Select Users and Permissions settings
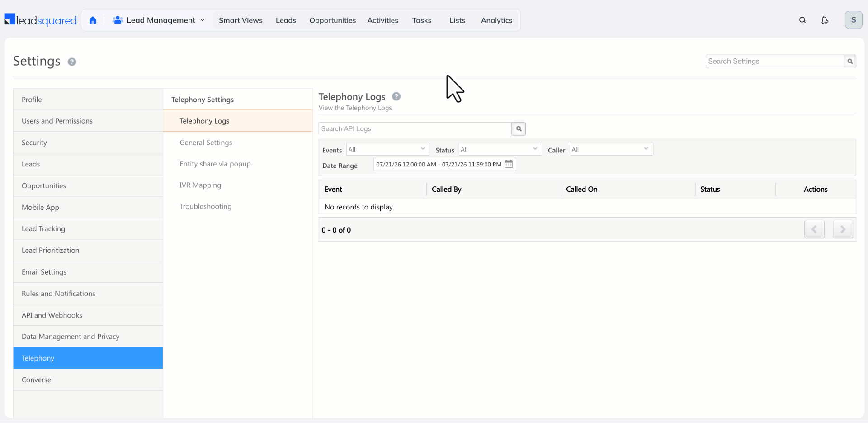 (x=88, y=121)
